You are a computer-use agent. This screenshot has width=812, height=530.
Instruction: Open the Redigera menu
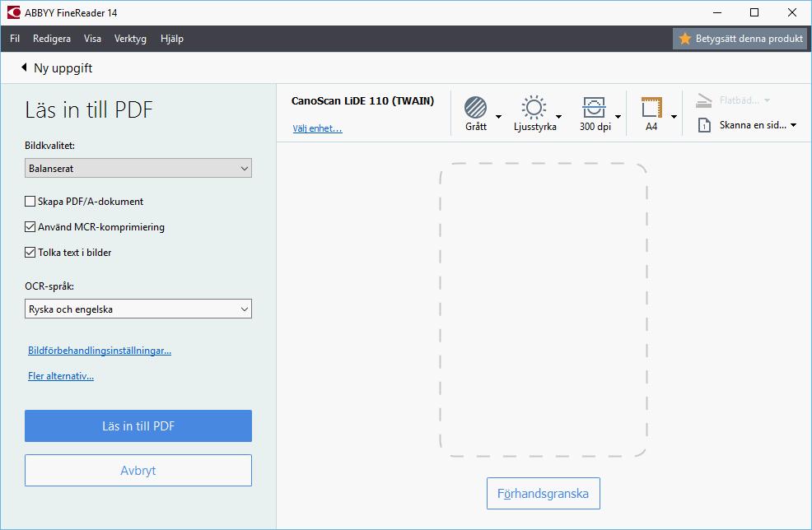pyautogui.click(x=52, y=39)
